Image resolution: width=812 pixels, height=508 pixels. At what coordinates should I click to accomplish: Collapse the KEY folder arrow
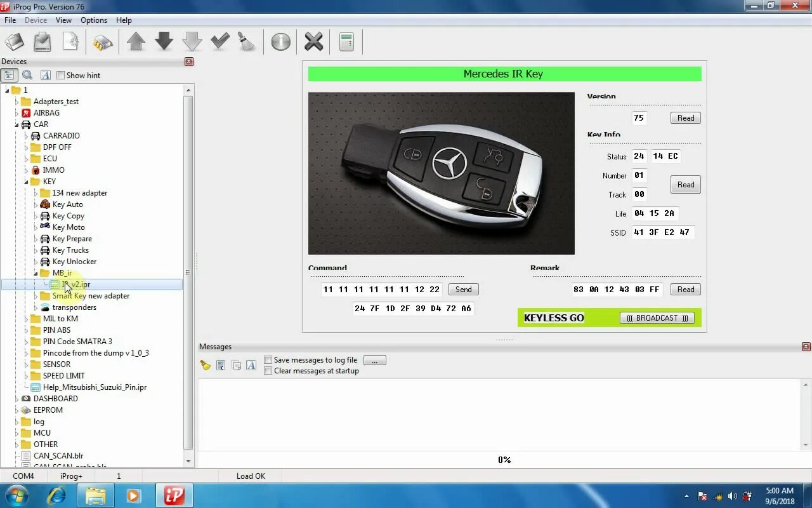(x=27, y=182)
